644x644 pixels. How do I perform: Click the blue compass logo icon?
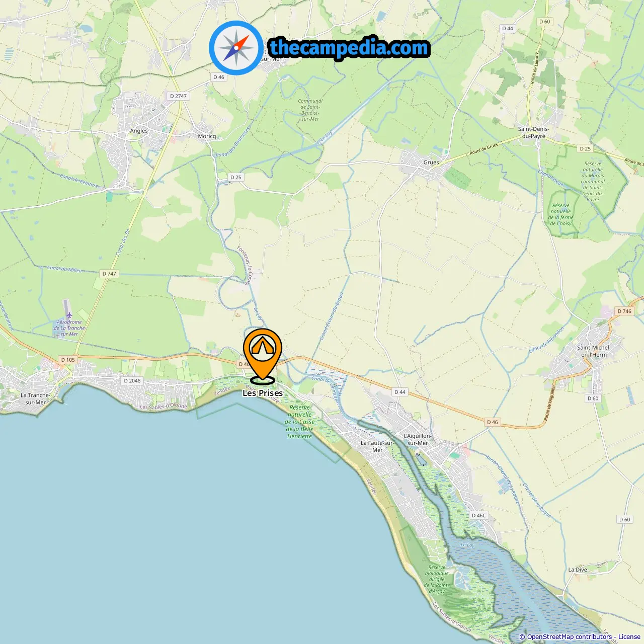236,48
